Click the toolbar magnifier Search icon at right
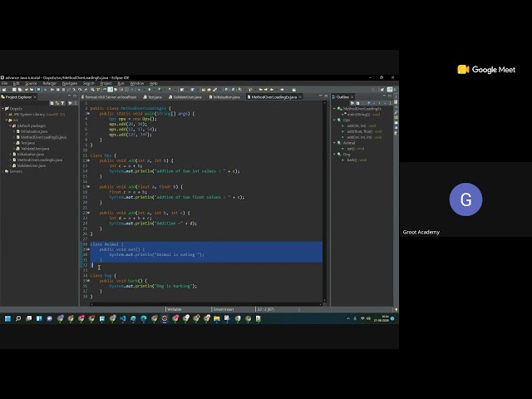Image resolution: width=532 pixels, height=399 pixels. pyautogui.click(x=373, y=90)
